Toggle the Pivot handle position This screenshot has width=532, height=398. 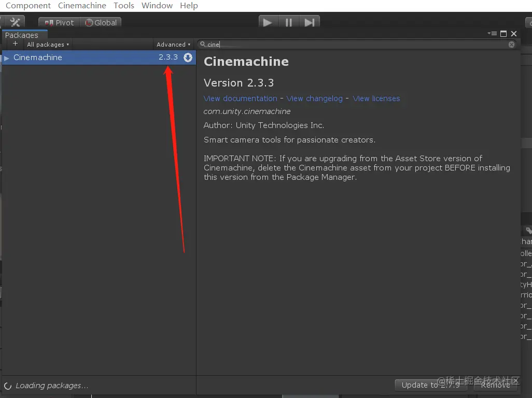(59, 23)
